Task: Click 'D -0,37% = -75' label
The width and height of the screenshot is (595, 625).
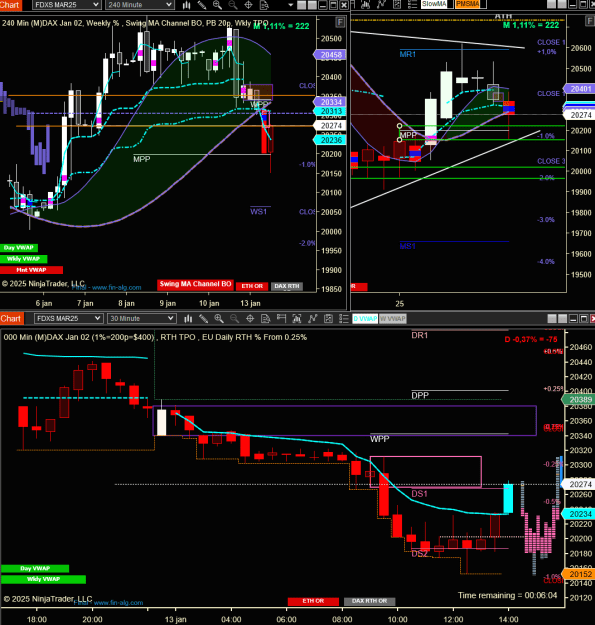Action: coord(531,340)
